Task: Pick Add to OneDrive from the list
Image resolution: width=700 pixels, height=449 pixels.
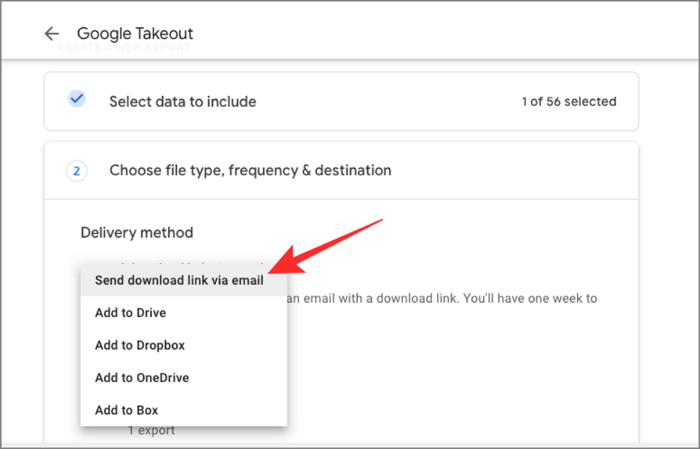Action: pos(183,378)
